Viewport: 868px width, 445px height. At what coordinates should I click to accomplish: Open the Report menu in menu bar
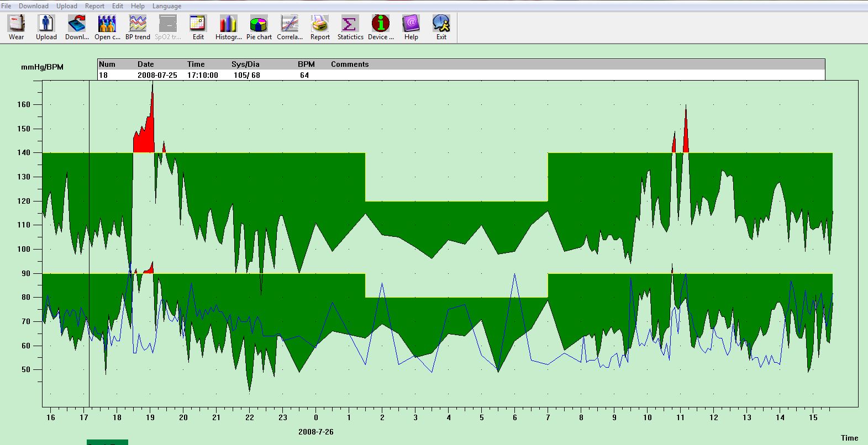[x=94, y=6]
